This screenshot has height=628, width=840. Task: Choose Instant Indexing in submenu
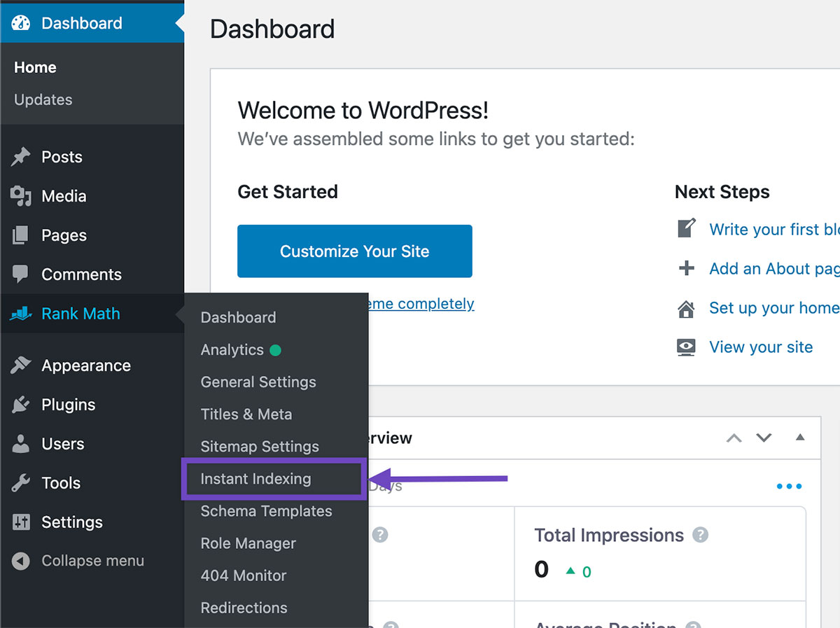point(255,479)
